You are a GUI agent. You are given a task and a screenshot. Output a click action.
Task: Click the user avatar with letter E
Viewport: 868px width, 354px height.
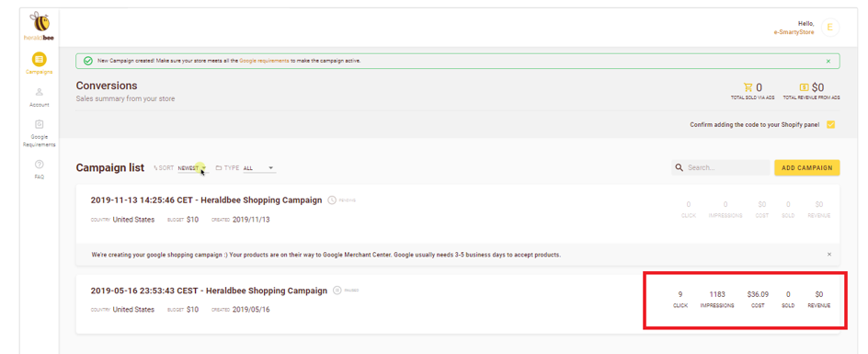829,28
